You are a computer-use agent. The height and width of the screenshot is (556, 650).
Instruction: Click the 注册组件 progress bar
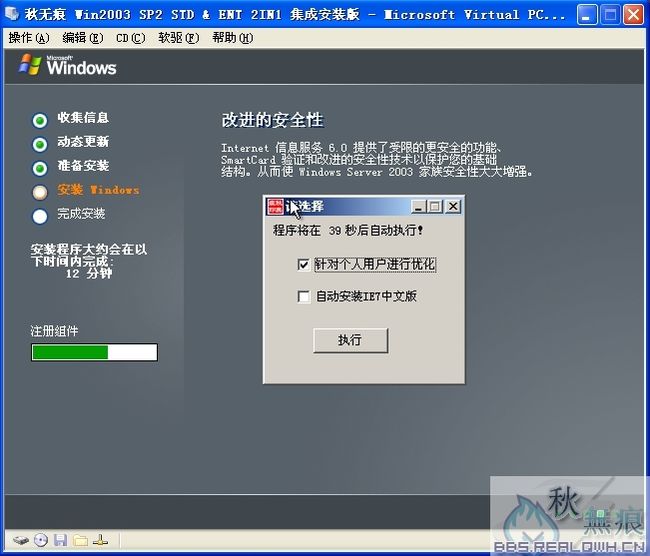[95, 352]
